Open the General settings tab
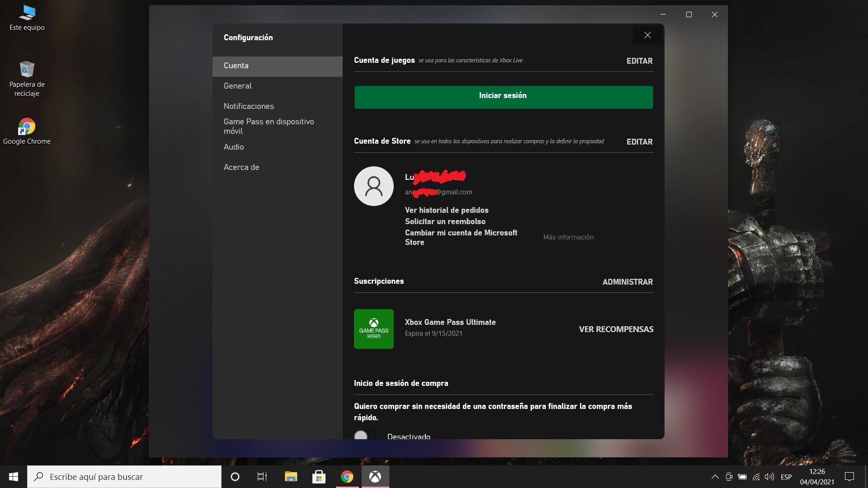The image size is (868, 488). pos(277,86)
